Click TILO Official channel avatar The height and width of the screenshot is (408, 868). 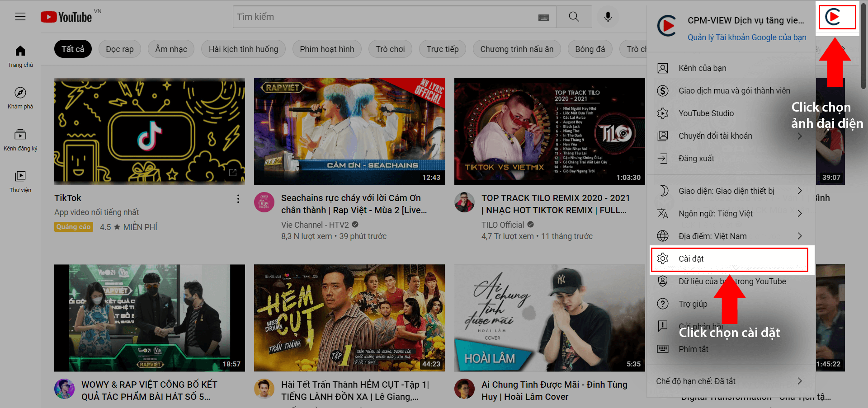pyautogui.click(x=464, y=202)
